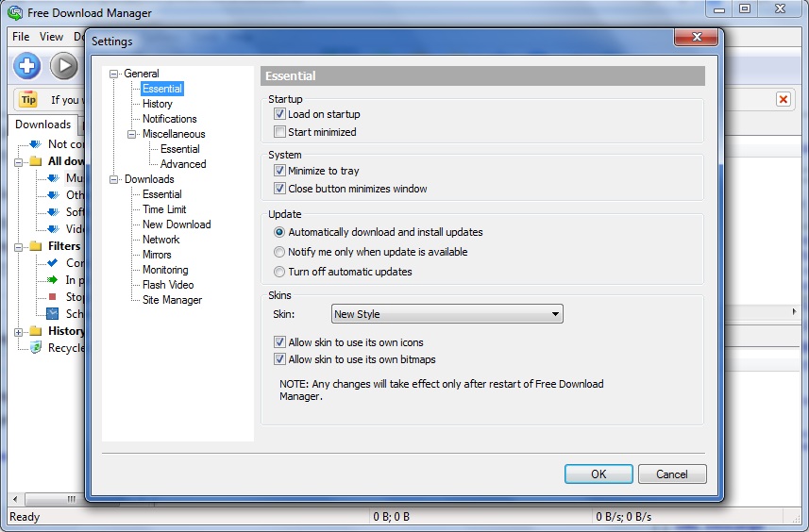The image size is (809, 532).
Task: Open the View menu
Action: pos(51,37)
